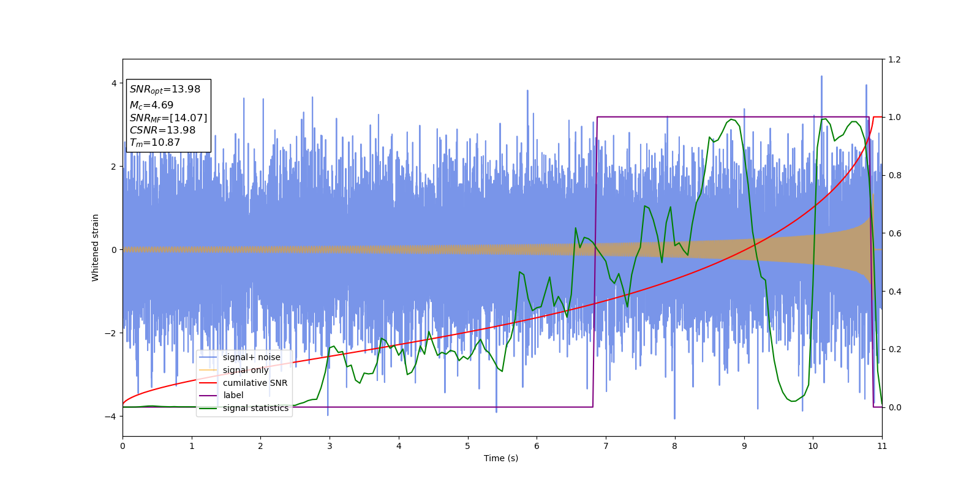Image resolution: width=980 pixels, height=490 pixels.
Task: Click the CSNR=13.98 annotation
Action: [162, 130]
